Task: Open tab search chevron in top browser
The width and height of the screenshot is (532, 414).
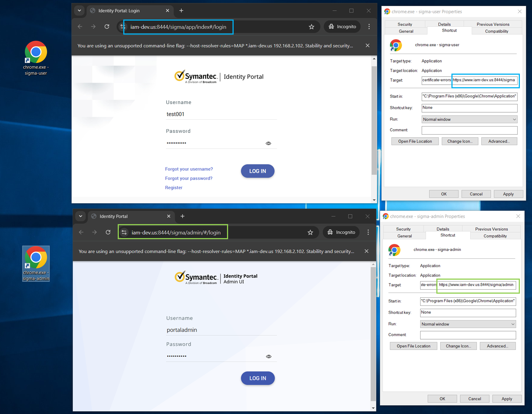Action: pos(79,11)
